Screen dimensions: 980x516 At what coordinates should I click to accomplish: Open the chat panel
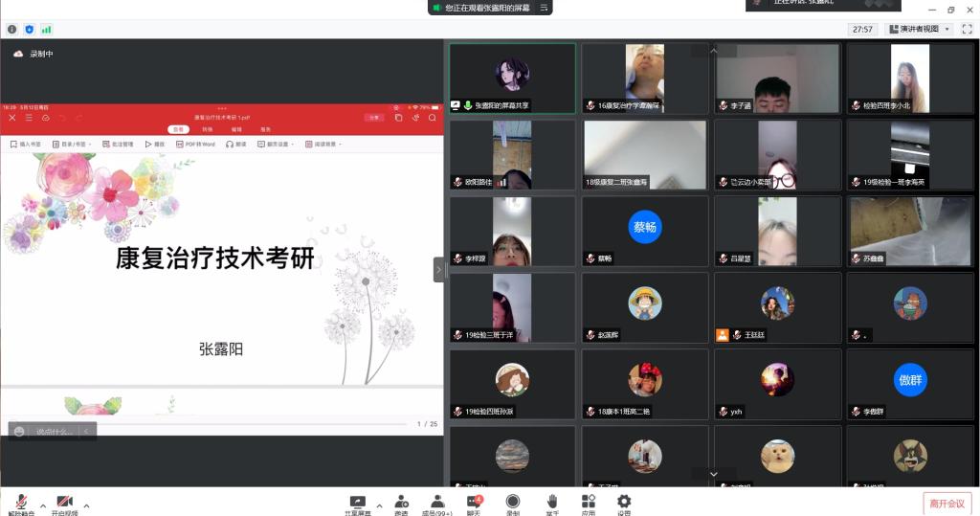tap(474, 503)
